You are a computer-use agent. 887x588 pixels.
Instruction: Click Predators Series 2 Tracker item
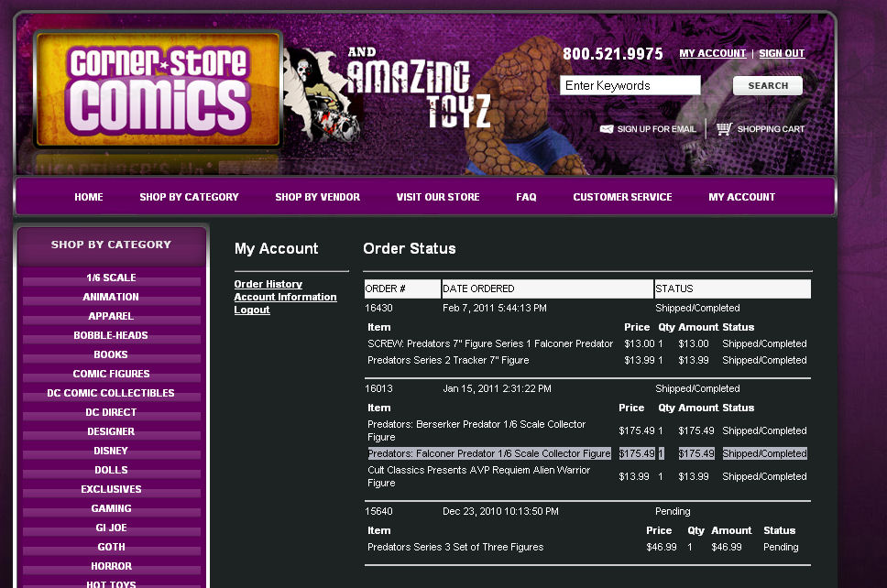448,360
